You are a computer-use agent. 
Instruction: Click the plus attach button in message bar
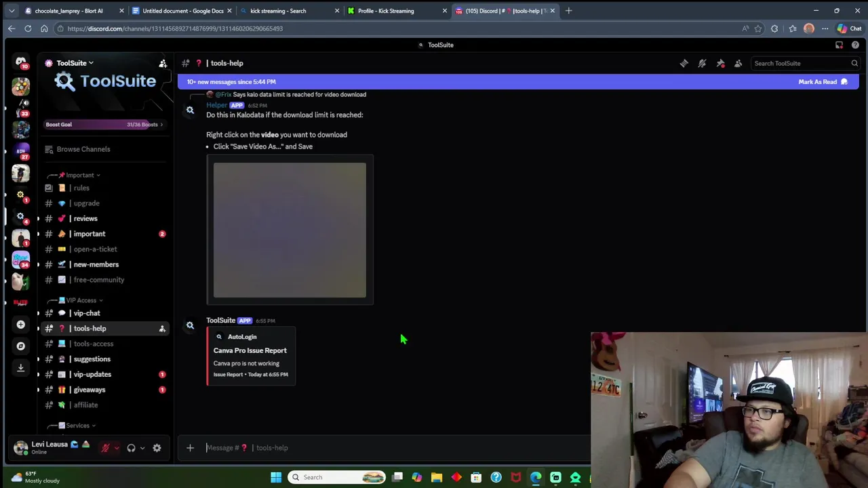tap(190, 447)
